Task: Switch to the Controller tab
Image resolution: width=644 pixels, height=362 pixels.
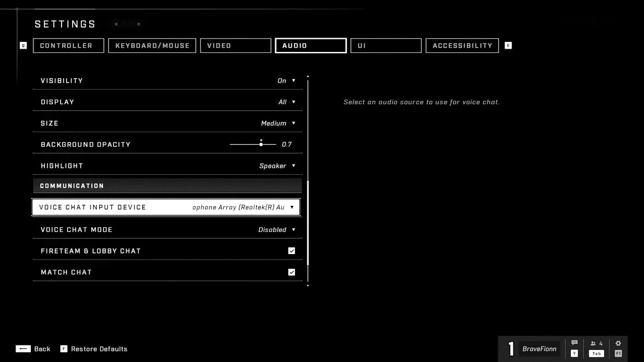Action: [68, 45]
